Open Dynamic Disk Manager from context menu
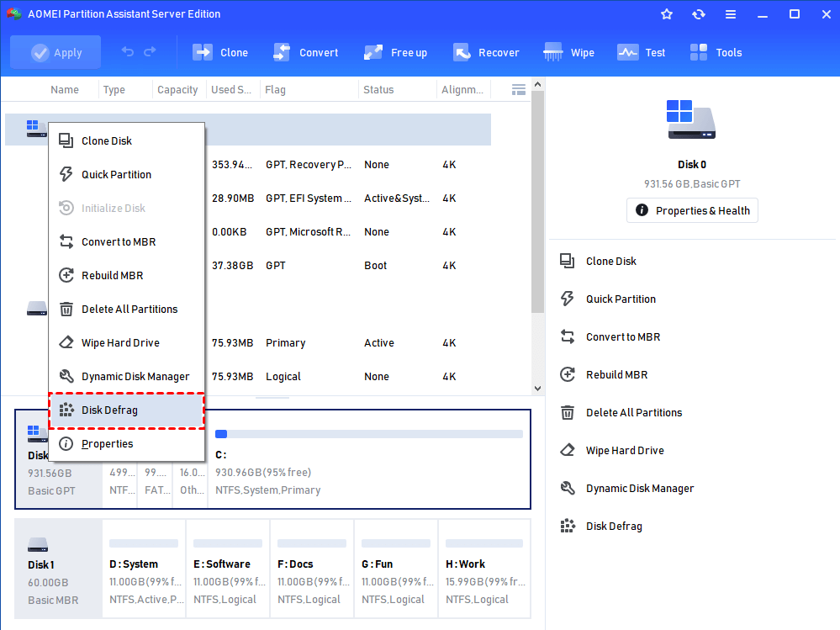Viewport: 840px width, 630px height. (126, 377)
